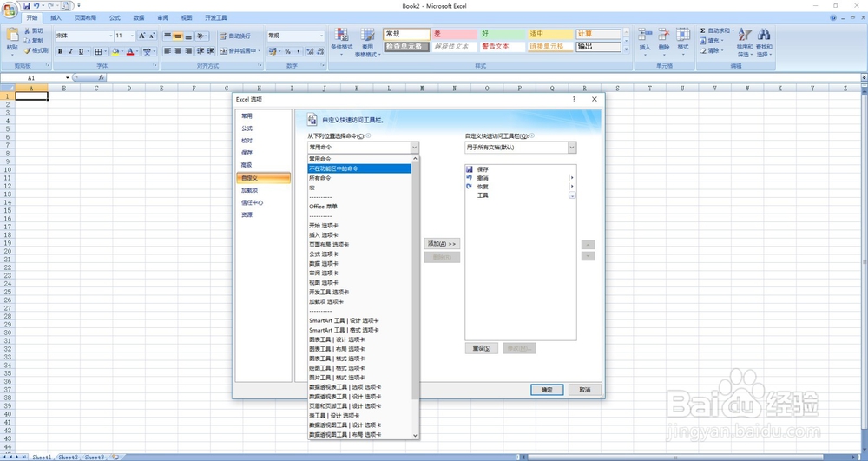Click the 确定 button in dialog

(547, 390)
